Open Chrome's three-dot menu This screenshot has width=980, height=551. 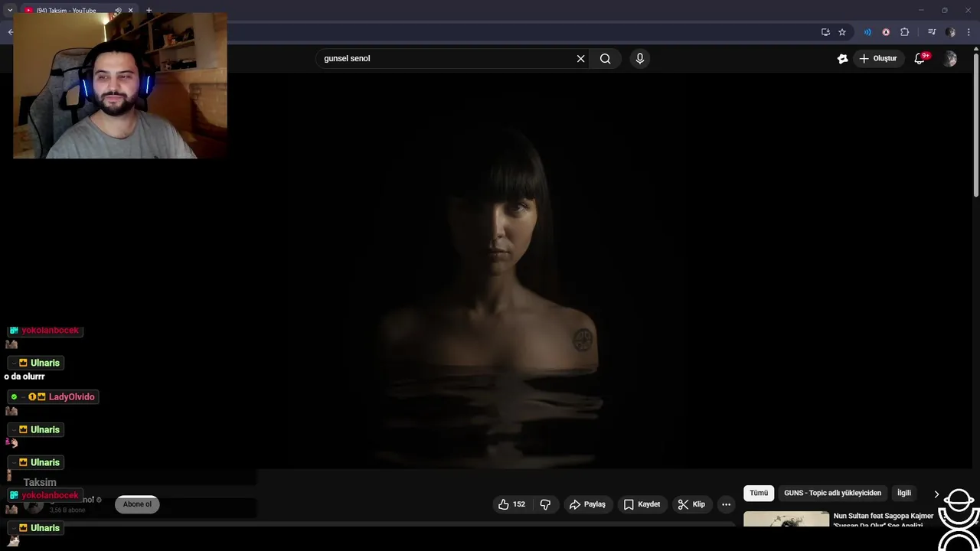click(969, 32)
